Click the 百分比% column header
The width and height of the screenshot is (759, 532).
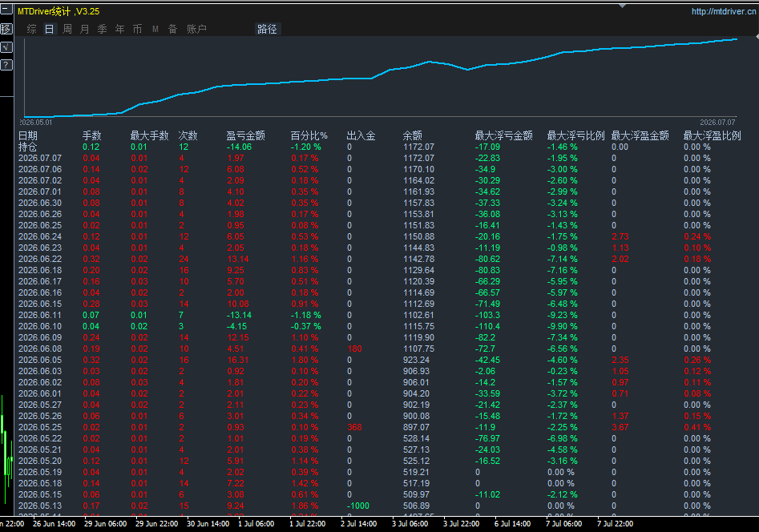[x=309, y=135]
